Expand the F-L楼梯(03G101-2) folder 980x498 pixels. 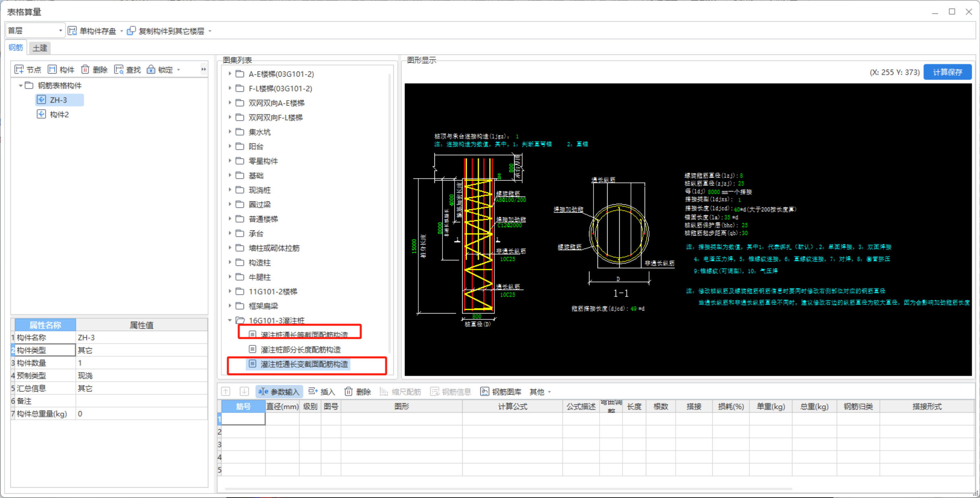(x=230, y=88)
